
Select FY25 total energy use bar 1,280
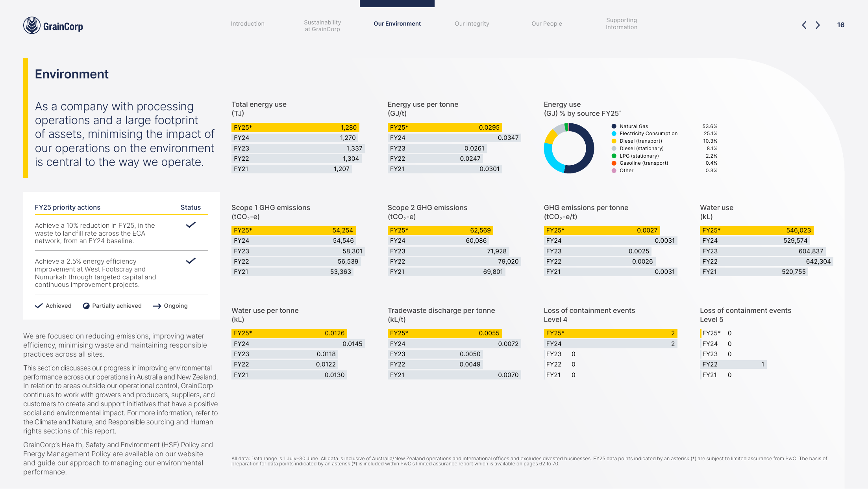click(295, 127)
